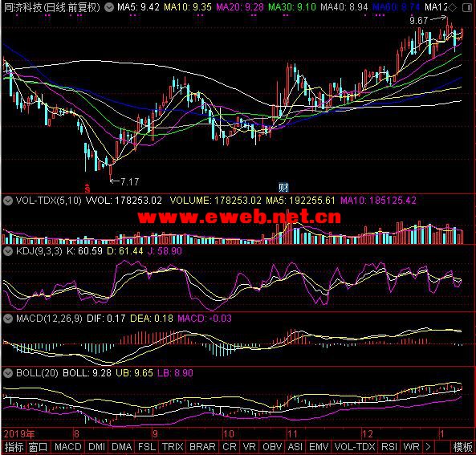Screen dimensions: 476x455
Task: Expand the main chart indicator dropdown arrow
Action: click(x=109, y=7)
